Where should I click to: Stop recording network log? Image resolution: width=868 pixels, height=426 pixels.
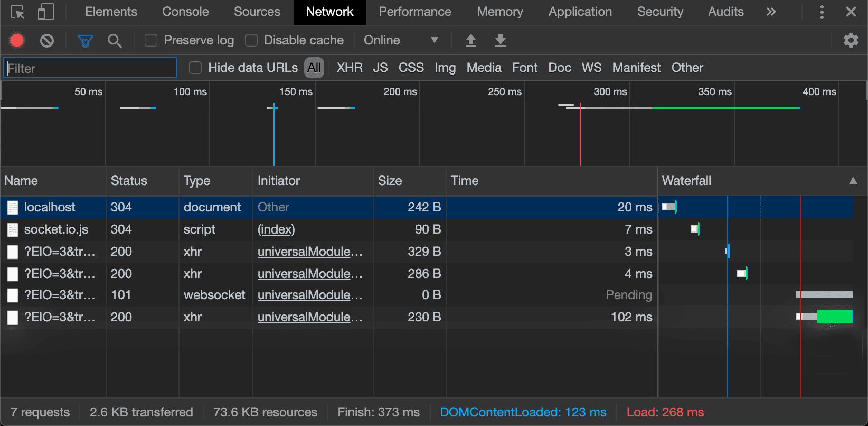(x=17, y=40)
